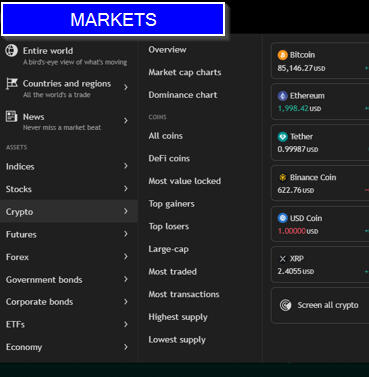Click the Entire world globe icon
The height and width of the screenshot is (377, 369).
click(11, 51)
